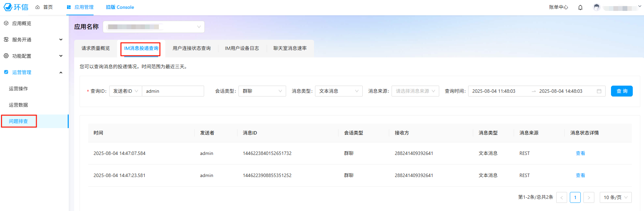The width and height of the screenshot is (644, 211).
Task: Open the 会话类型 dropdown showing 群聊
Action: click(262, 91)
